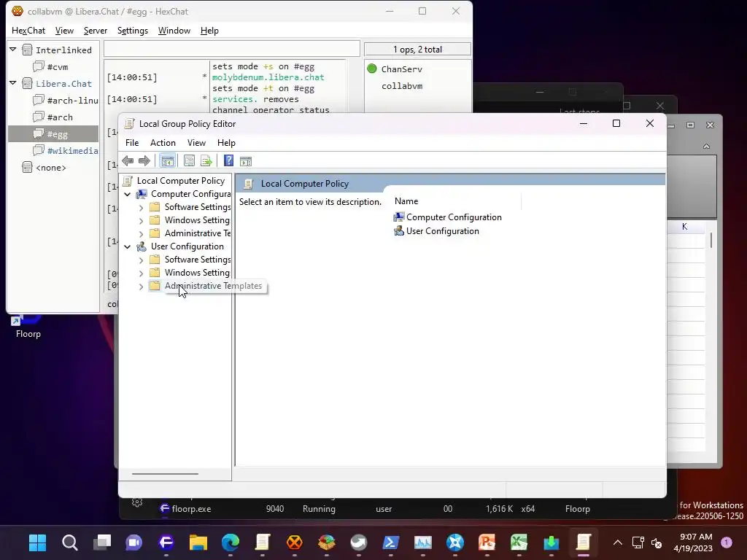Select ChanServ in HexChat user list
747x560 pixels.
[x=402, y=69]
